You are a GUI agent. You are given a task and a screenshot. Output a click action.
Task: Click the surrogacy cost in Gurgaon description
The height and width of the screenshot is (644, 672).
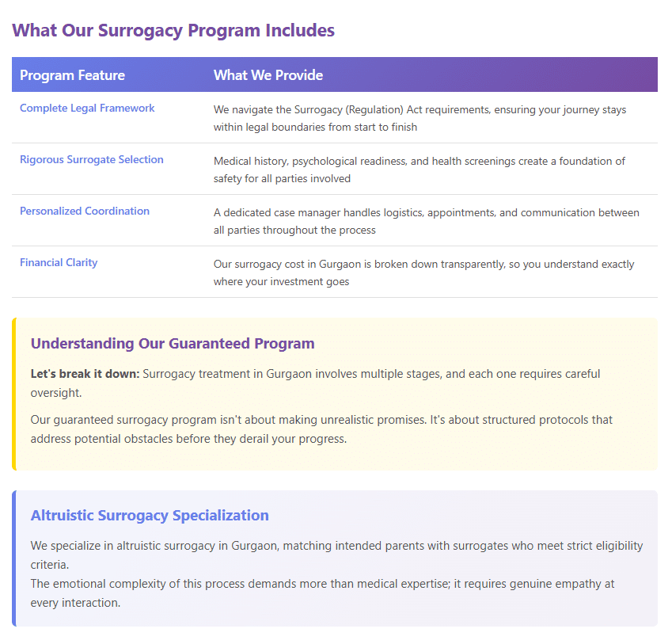423,272
